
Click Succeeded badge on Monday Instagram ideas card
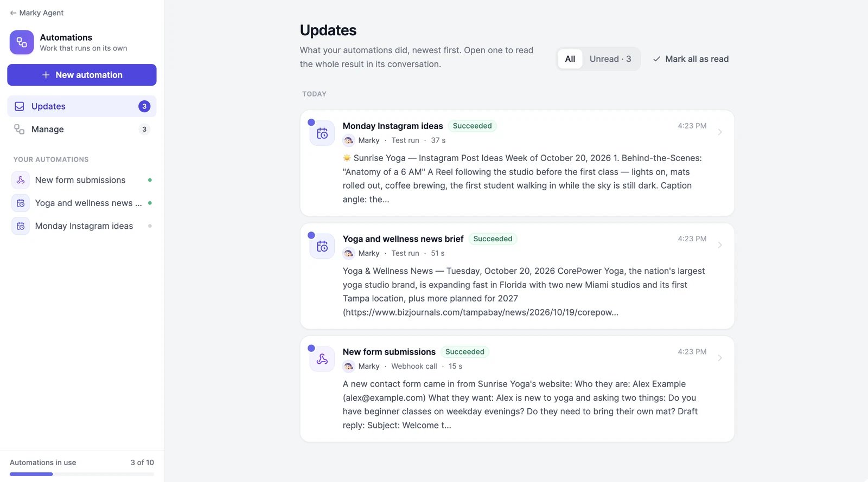pyautogui.click(x=473, y=126)
